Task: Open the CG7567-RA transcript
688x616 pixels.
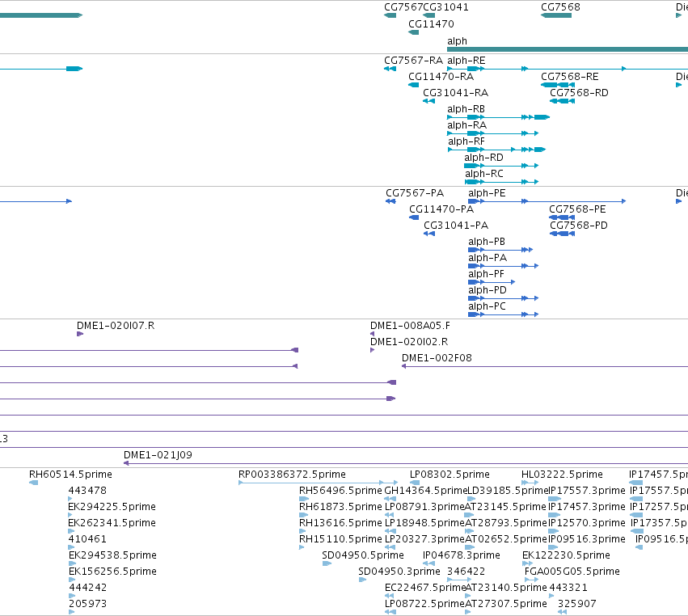Action: tap(413, 61)
